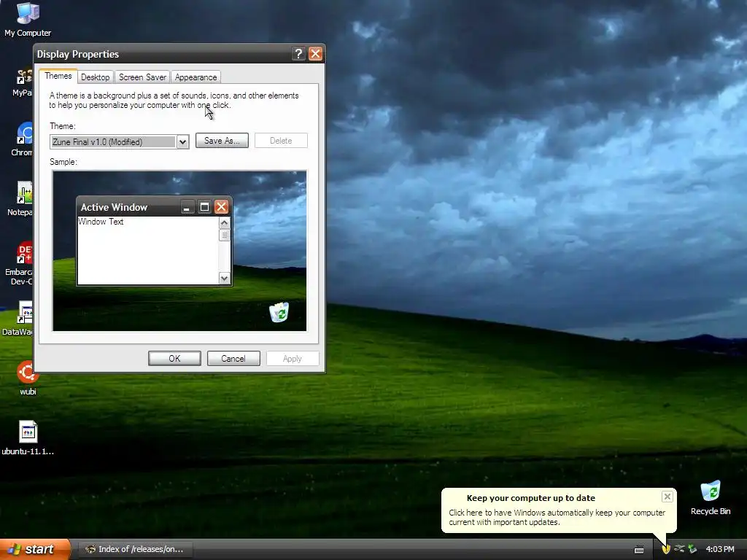Switch to the Appearance tab
Image resolution: width=747 pixels, height=560 pixels.
[196, 77]
